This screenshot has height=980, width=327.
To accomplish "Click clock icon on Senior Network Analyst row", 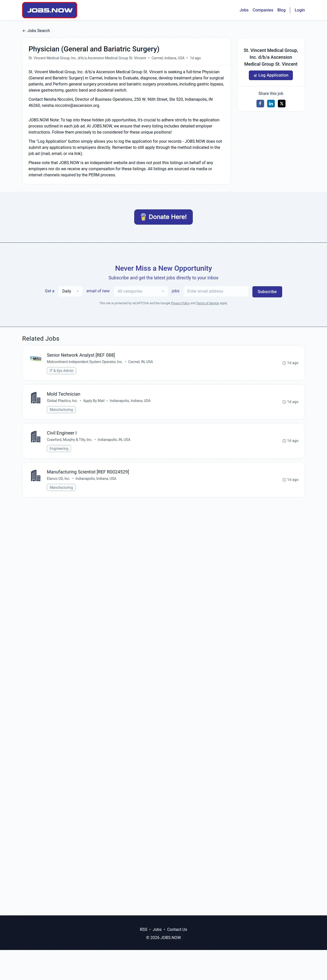I will tap(284, 363).
